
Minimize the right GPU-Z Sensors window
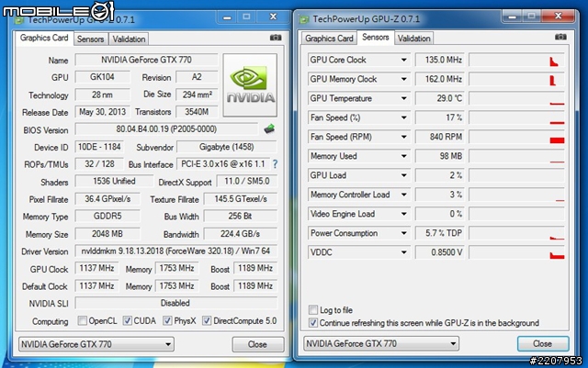click(513, 17)
